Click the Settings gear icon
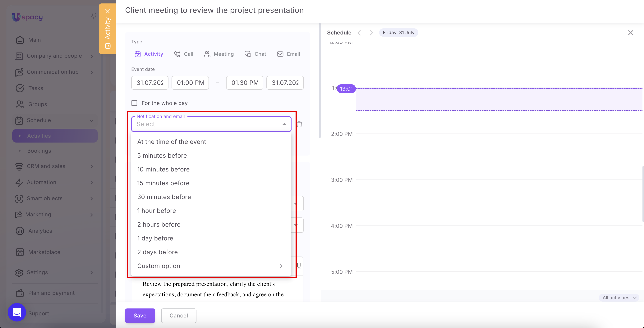 (x=19, y=273)
